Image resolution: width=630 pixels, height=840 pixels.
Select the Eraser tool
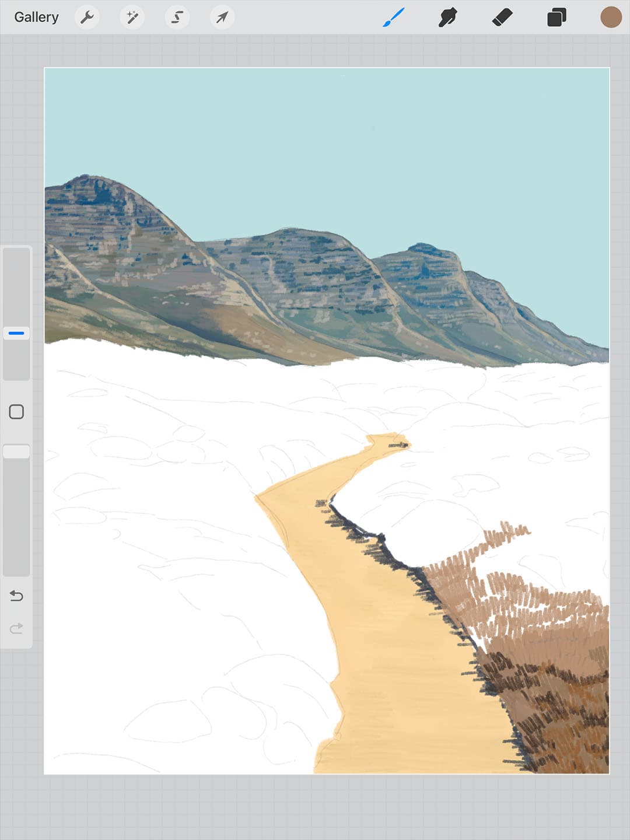point(502,17)
